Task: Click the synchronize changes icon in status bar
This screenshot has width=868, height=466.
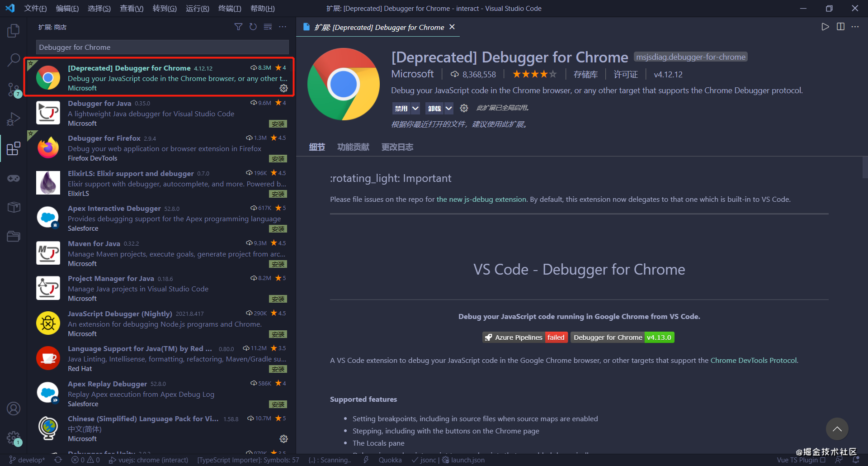Action: pos(58,460)
